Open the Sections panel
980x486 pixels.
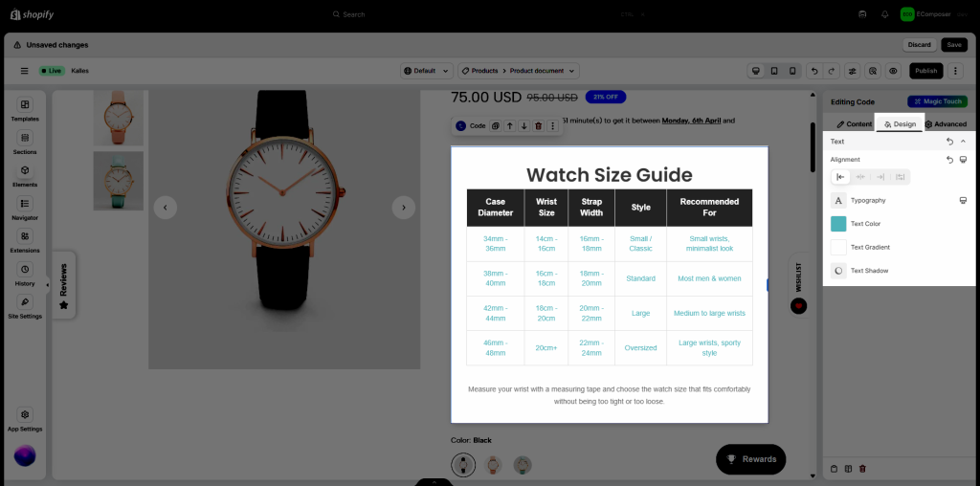(x=25, y=143)
